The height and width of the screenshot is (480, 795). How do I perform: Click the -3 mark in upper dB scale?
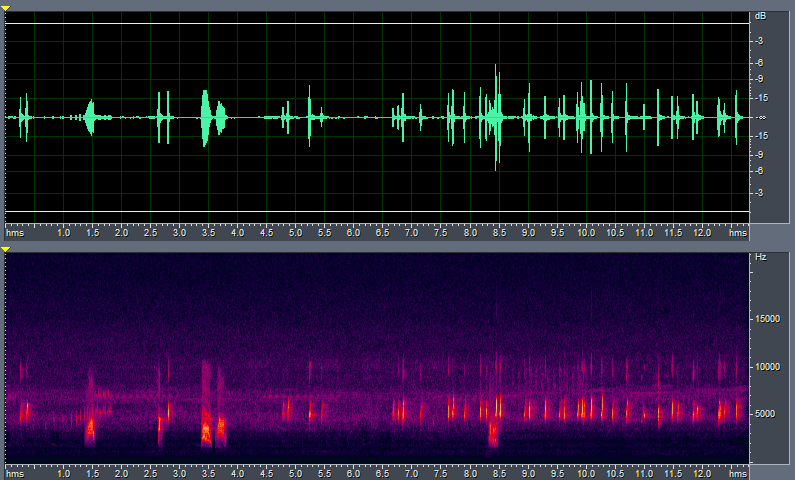coord(759,41)
